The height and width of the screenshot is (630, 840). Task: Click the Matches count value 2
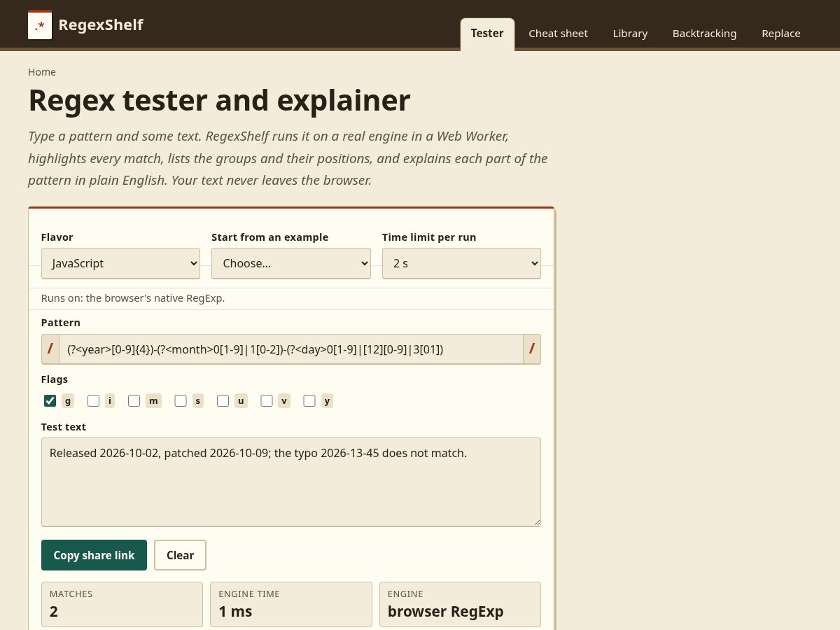click(x=54, y=611)
